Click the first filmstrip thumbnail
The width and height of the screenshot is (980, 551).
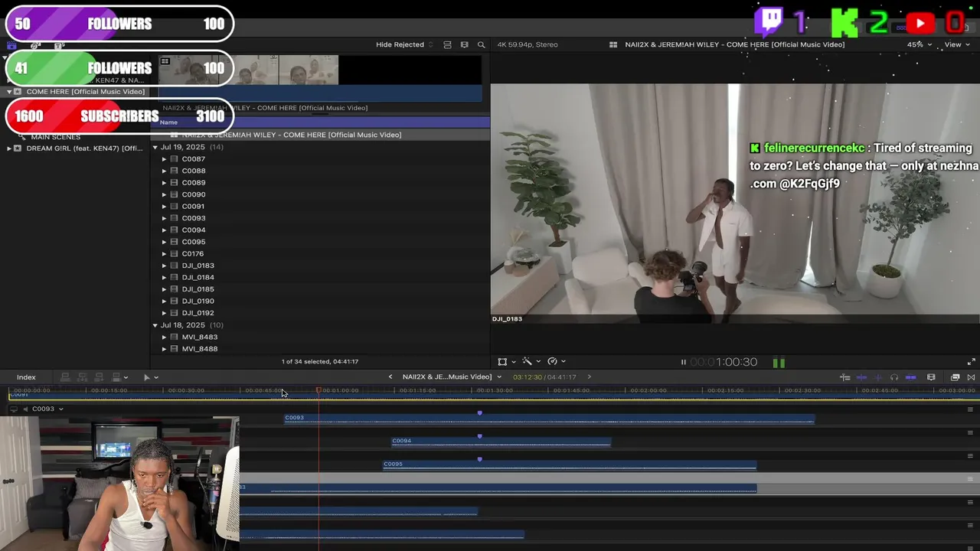click(x=188, y=70)
